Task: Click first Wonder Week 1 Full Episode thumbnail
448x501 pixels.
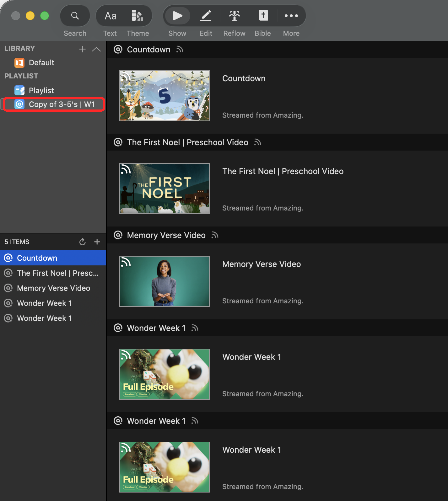Action: (165, 374)
